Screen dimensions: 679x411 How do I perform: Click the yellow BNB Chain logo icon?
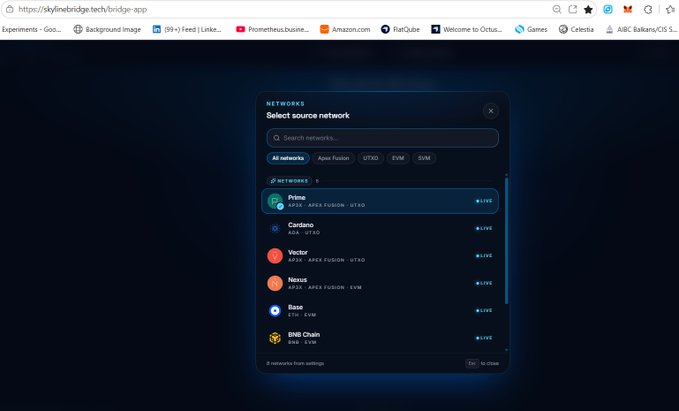pyautogui.click(x=275, y=338)
